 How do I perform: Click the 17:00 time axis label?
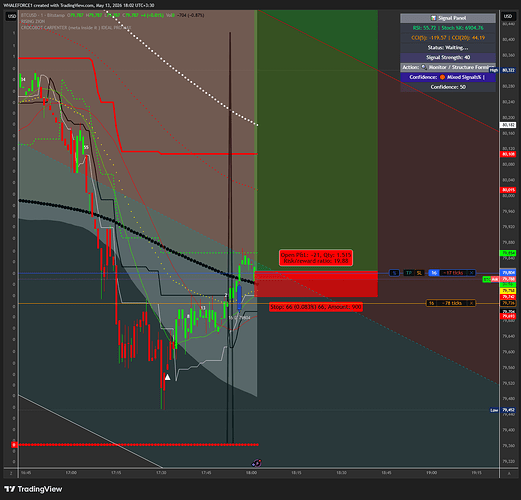pos(71,473)
